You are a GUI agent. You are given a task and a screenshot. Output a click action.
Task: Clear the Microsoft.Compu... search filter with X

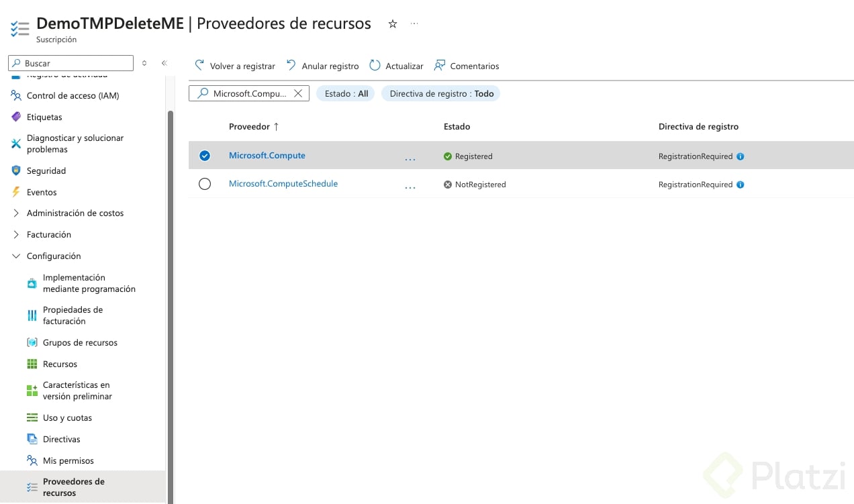(298, 93)
